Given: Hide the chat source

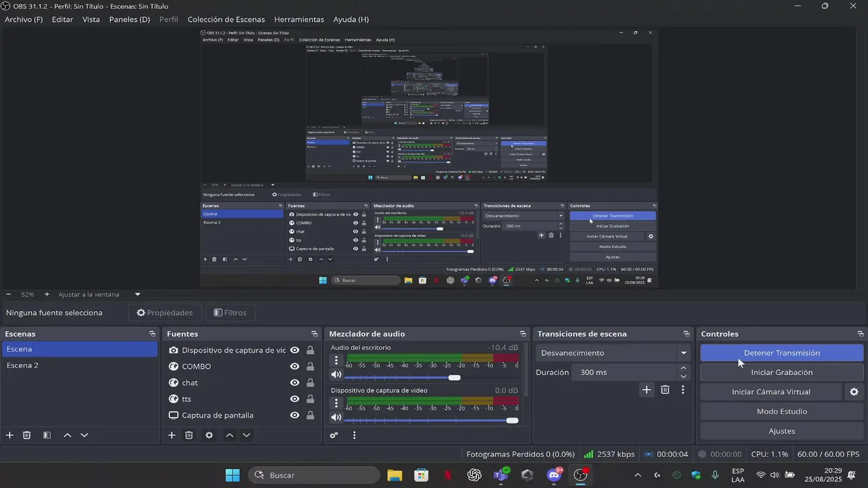Looking at the screenshot, I should 295,383.
